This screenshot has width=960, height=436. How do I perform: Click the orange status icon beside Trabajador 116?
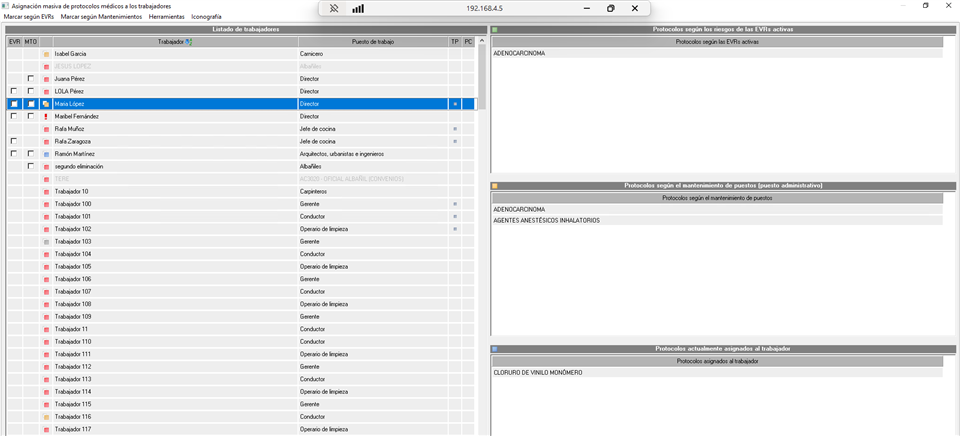[x=46, y=417]
